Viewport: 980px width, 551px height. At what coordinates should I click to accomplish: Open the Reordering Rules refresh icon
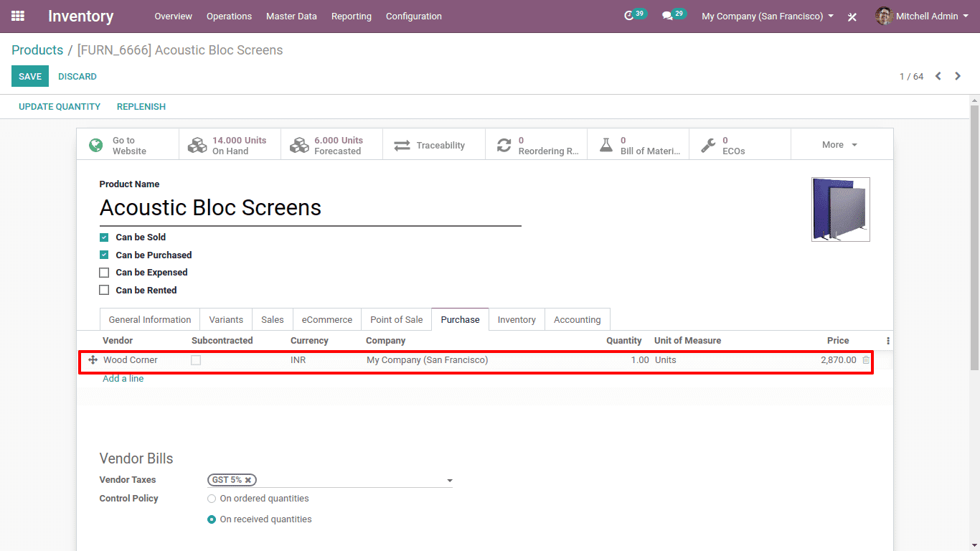[504, 145]
